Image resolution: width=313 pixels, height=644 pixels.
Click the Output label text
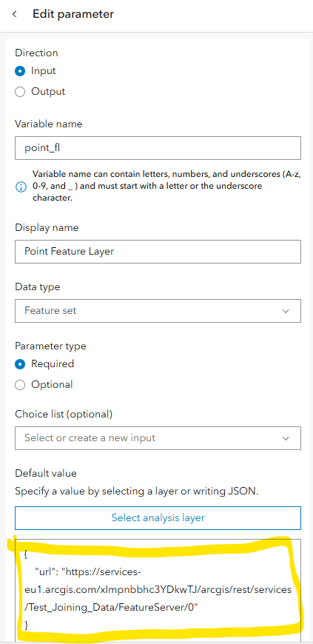click(x=48, y=91)
